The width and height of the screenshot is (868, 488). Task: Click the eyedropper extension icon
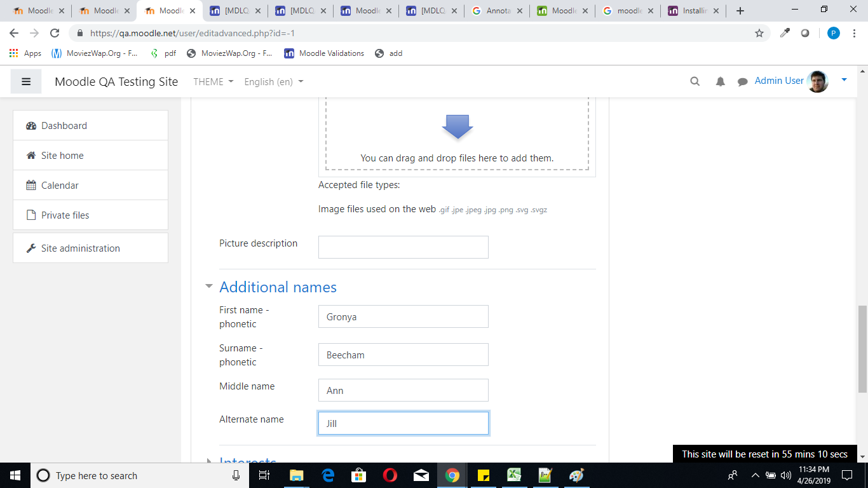pos(785,33)
